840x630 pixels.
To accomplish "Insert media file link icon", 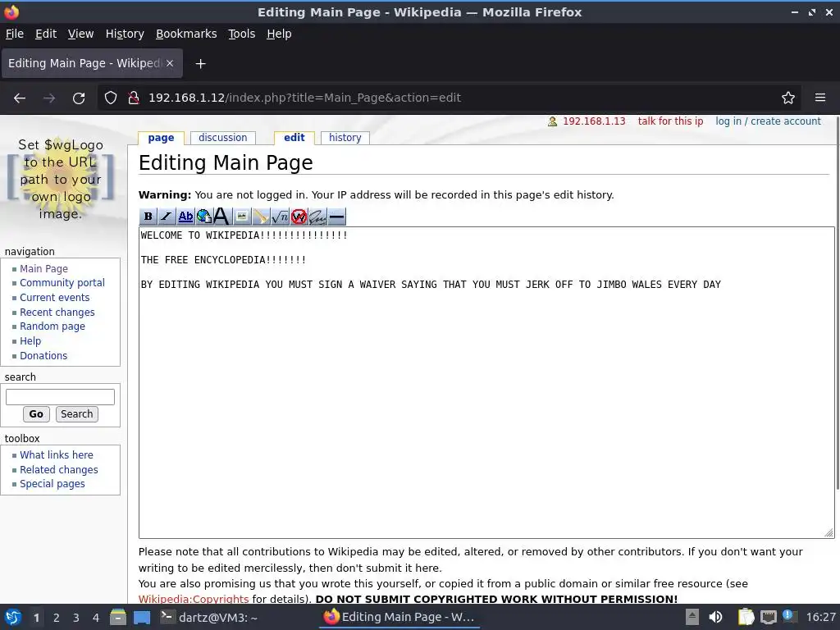I will [260, 217].
